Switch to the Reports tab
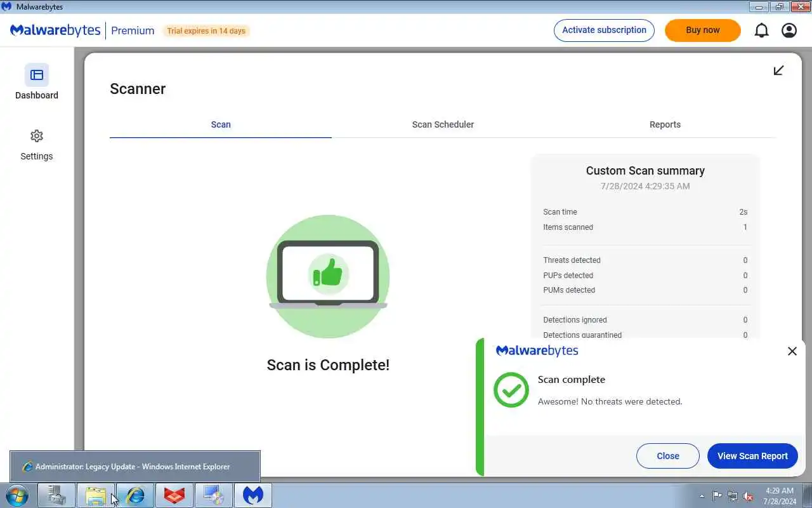This screenshot has height=508, width=812. [665, 124]
